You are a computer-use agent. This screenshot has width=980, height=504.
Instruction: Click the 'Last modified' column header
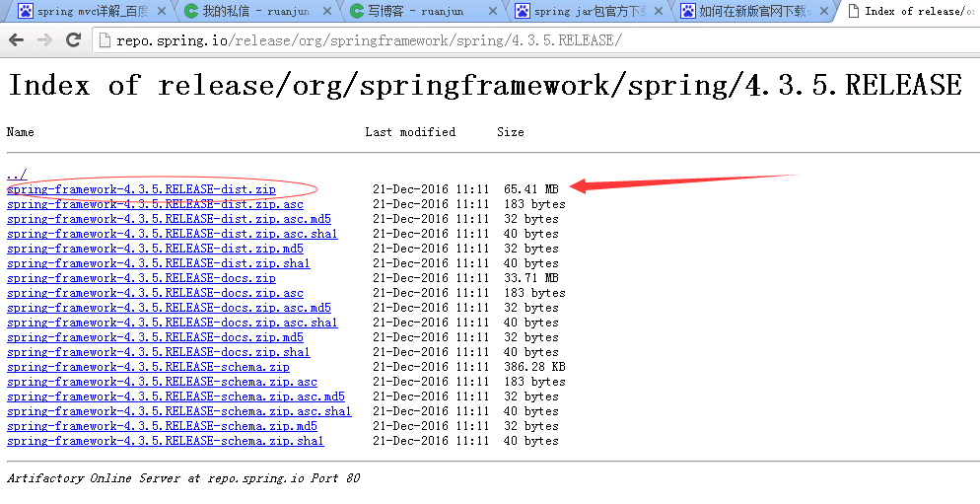click(410, 132)
